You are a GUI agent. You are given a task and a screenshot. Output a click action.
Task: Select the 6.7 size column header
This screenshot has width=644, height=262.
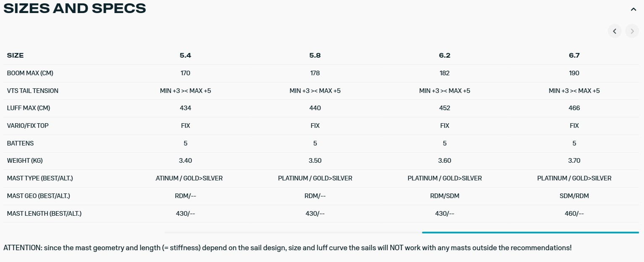pos(574,56)
